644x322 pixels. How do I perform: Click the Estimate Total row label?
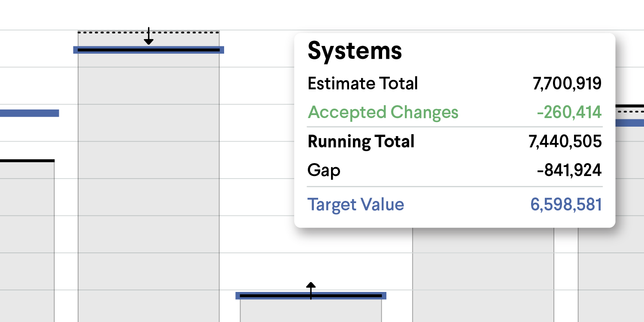point(363,83)
